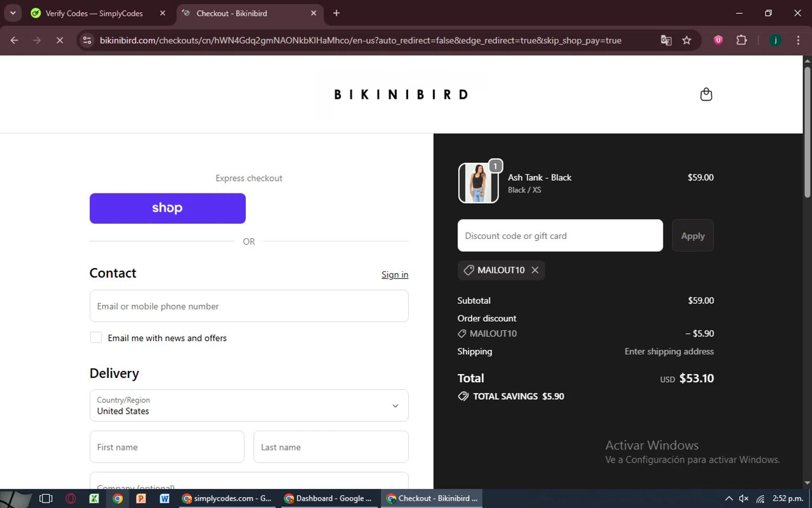Open the Chrome three-dot menu
Screen dimensions: 812x508
pos(798,40)
